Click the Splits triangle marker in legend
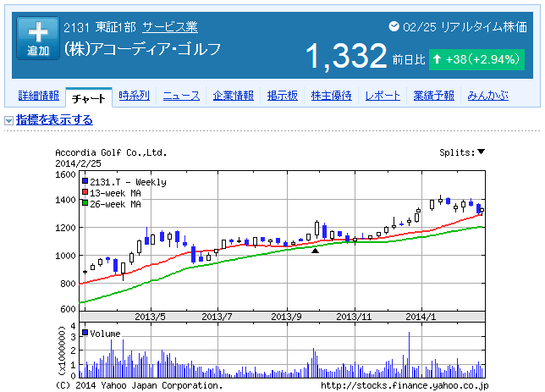545x392 pixels. 481,152
